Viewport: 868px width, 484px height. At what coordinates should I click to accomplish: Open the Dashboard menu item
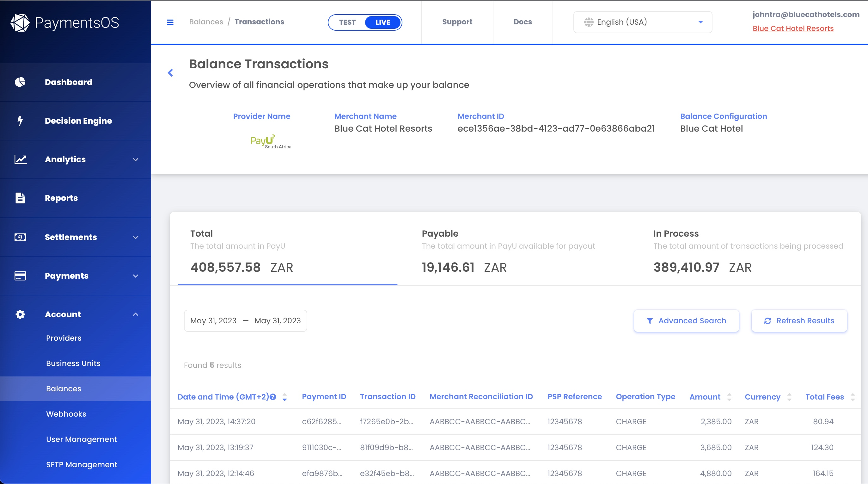[x=76, y=82]
